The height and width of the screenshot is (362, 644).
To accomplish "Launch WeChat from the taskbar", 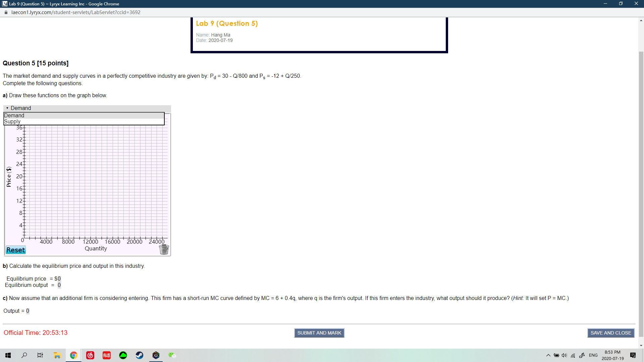I will coord(172,355).
